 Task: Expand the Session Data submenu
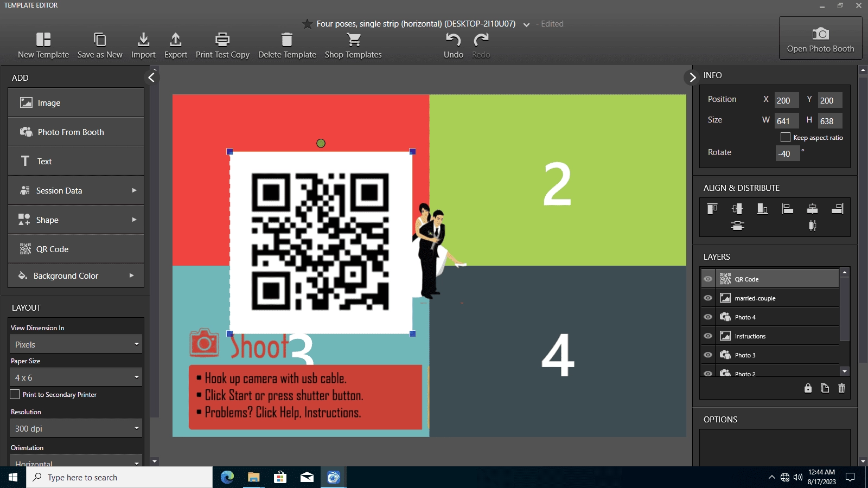coord(76,190)
